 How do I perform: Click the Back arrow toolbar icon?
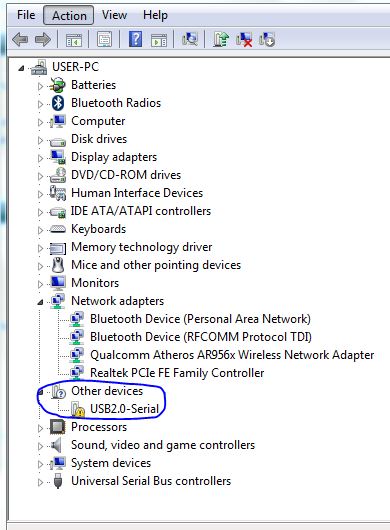(x=20, y=40)
